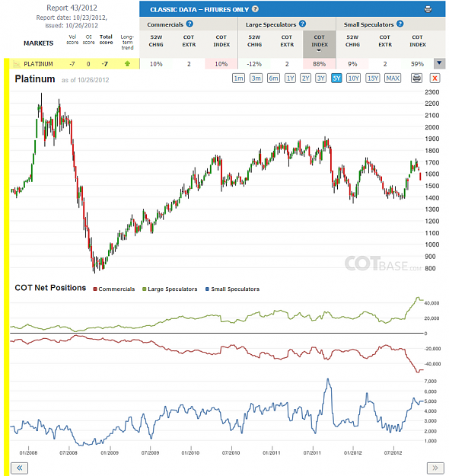Expand the Platinum row dropdown arrow
This screenshot has height=476, width=449.
439,63
